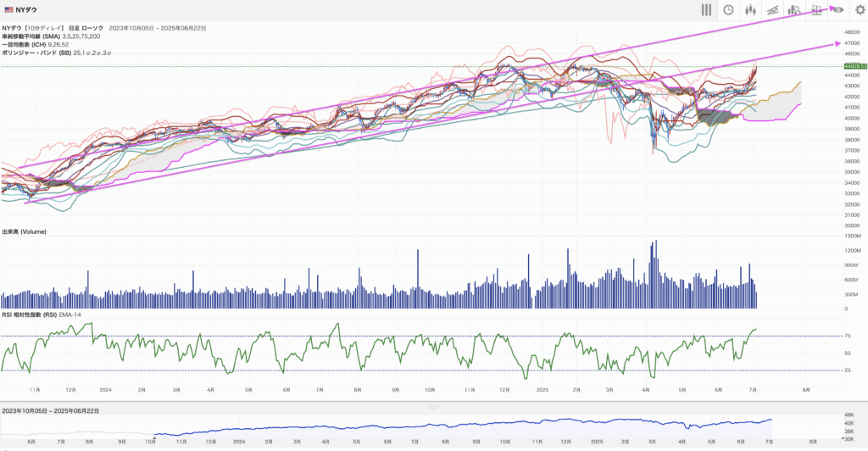Click the balance scale compare icon

[x=816, y=9]
